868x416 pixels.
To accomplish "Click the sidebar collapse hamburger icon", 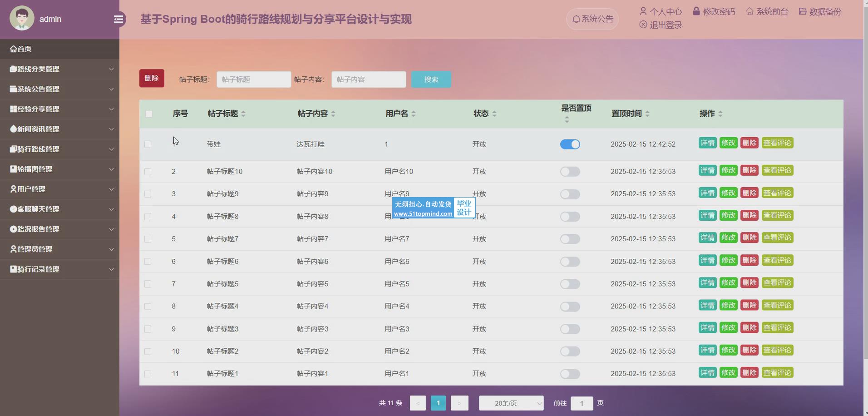I will click(118, 19).
